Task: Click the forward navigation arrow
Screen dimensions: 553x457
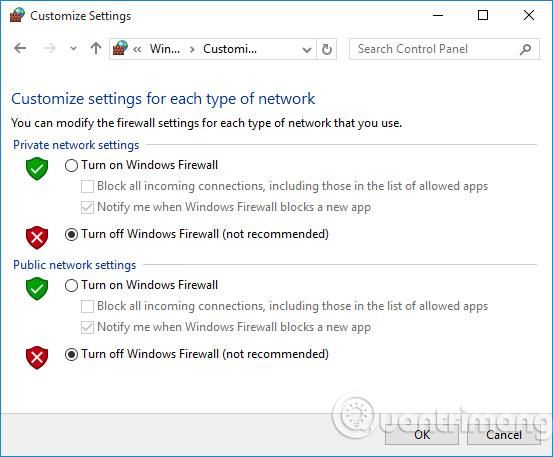Action: pos(49,48)
